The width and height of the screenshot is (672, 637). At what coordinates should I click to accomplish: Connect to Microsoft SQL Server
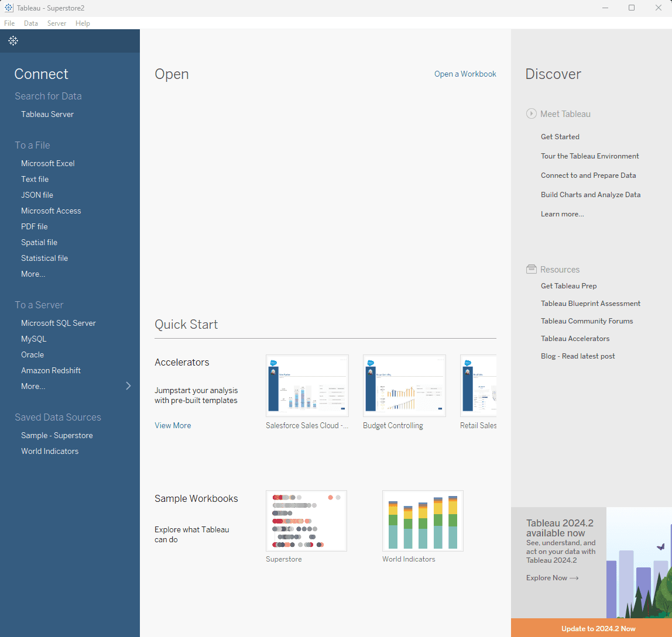[59, 323]
